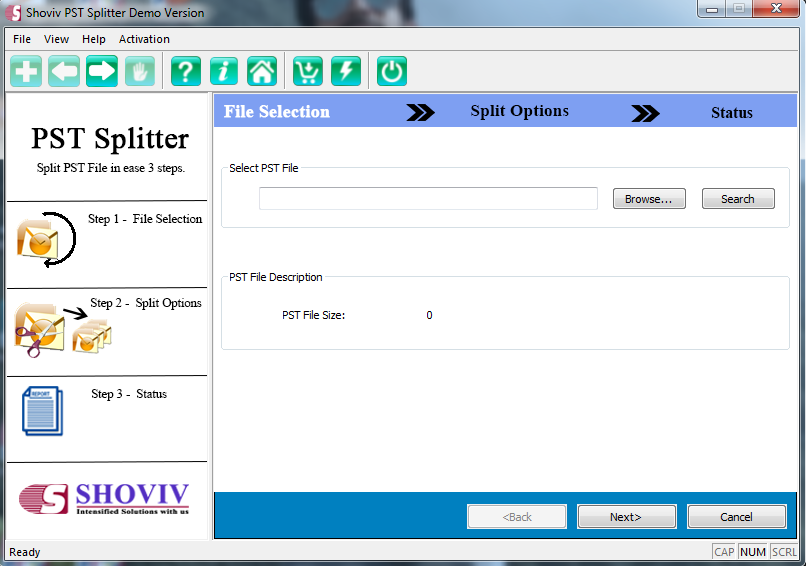Click the right arrow next toolbar icon
This screenshot has width=806, height=566.
[x=102, y=72]
